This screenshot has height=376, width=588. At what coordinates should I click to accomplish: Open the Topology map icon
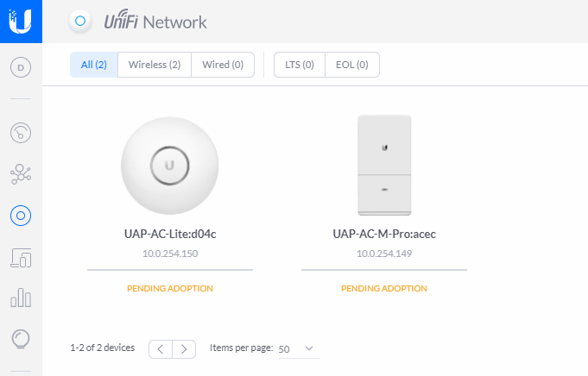(x=21, y=174)
